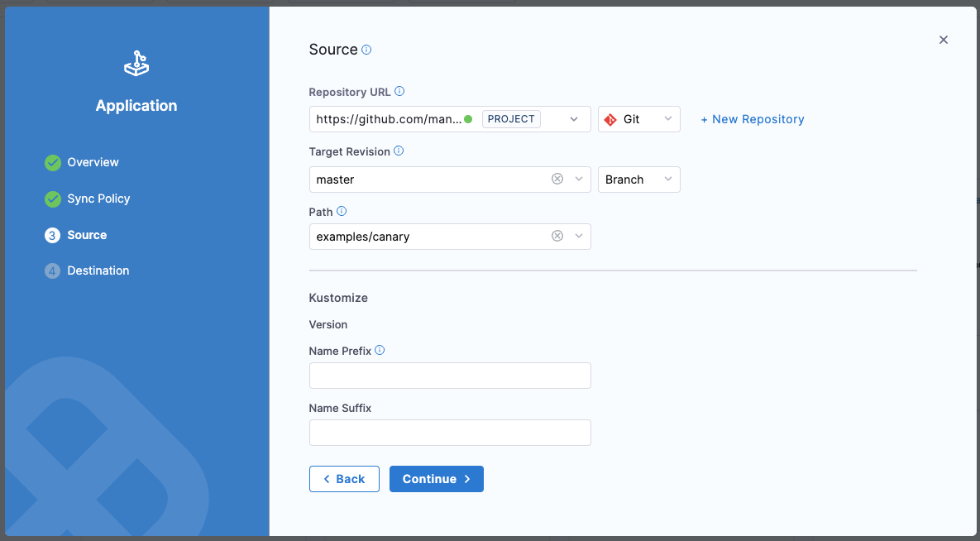The height and width of the screenshot is (541, 980).
Task: Close the Application dialog with X
Action: (x=944, y=40)
